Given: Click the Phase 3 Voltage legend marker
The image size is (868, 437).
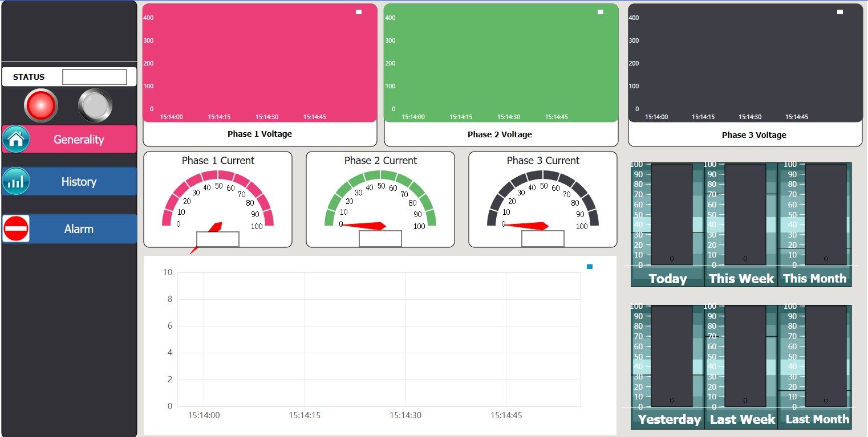Looking at the screenshot, I should click(x=840, y=12).
